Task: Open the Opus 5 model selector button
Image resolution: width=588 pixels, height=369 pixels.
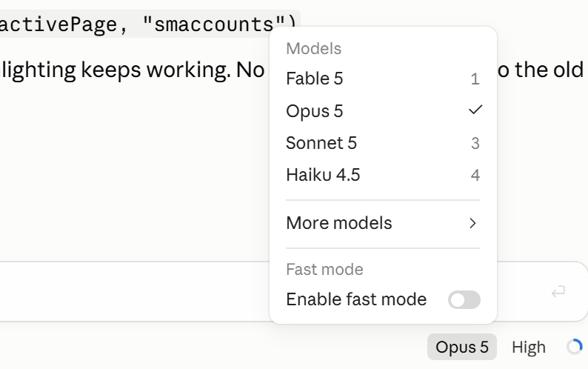Action: click(462, 347)
